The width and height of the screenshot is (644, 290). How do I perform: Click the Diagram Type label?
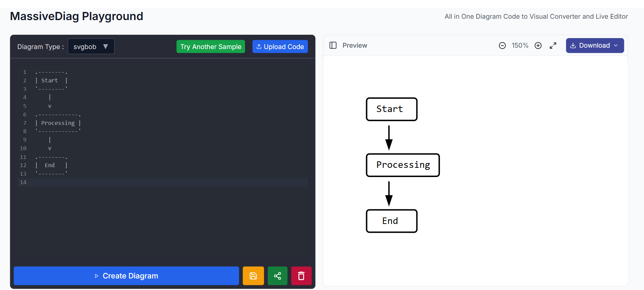point(40,47)
